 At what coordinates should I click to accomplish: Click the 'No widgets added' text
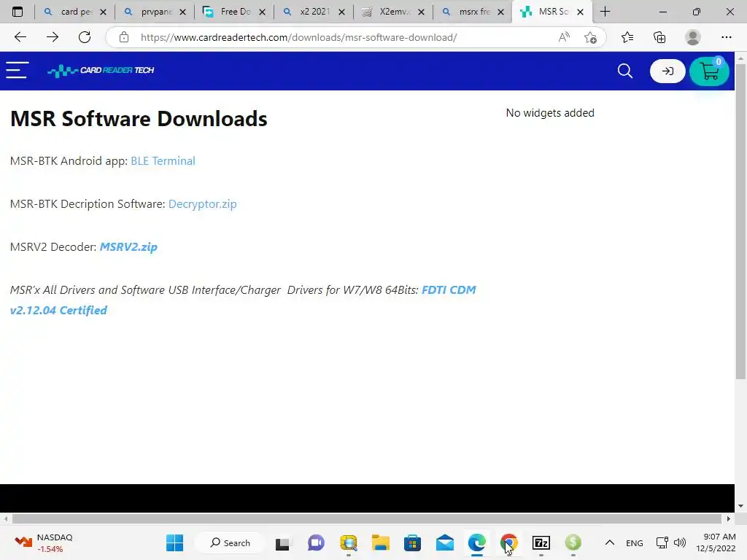(x=550, y=113)
